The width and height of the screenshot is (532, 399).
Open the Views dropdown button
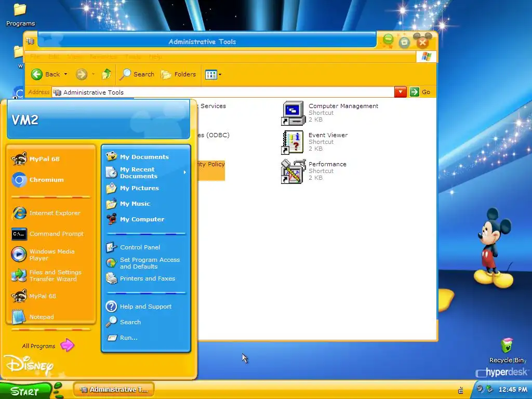click(213, 74)
